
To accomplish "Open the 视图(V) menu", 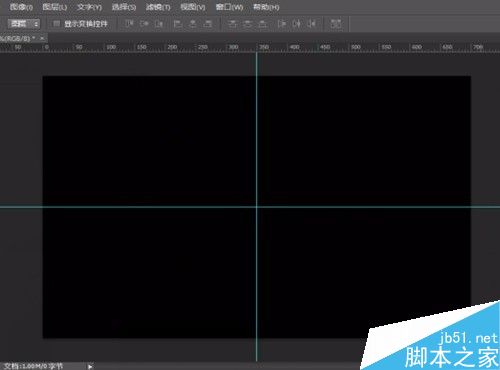I will click(193, 7).
